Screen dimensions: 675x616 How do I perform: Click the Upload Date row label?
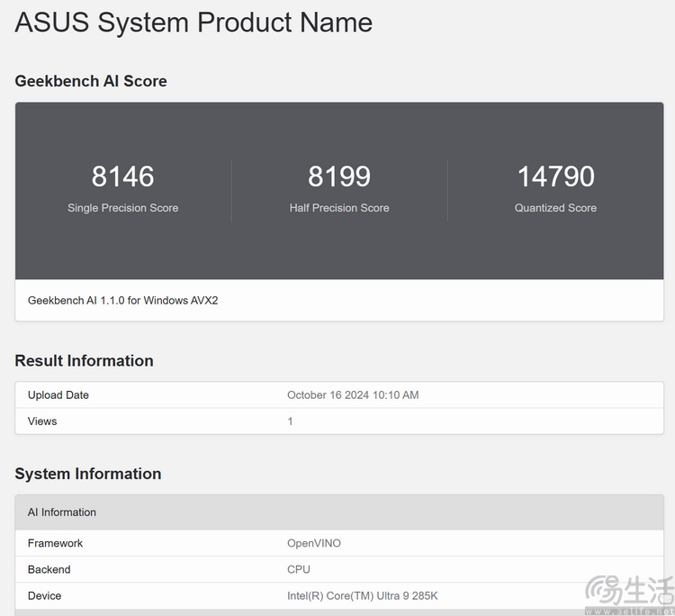click(x=58, y=395)
